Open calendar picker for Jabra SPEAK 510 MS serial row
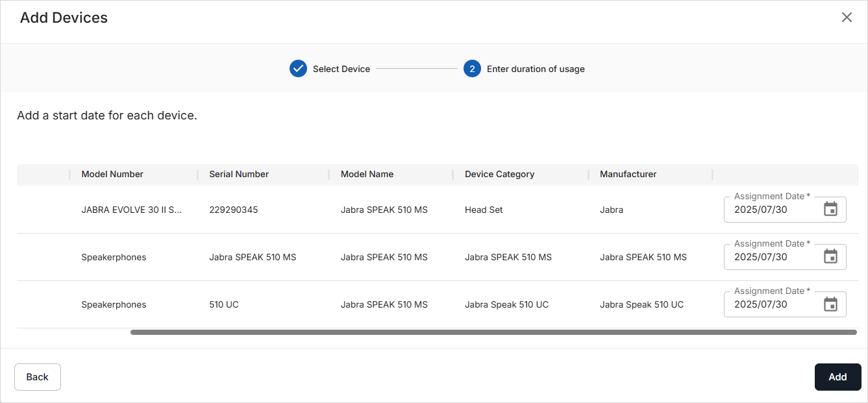Image resolution: width=868 pixels, height=403 pixels. (830, 256)
